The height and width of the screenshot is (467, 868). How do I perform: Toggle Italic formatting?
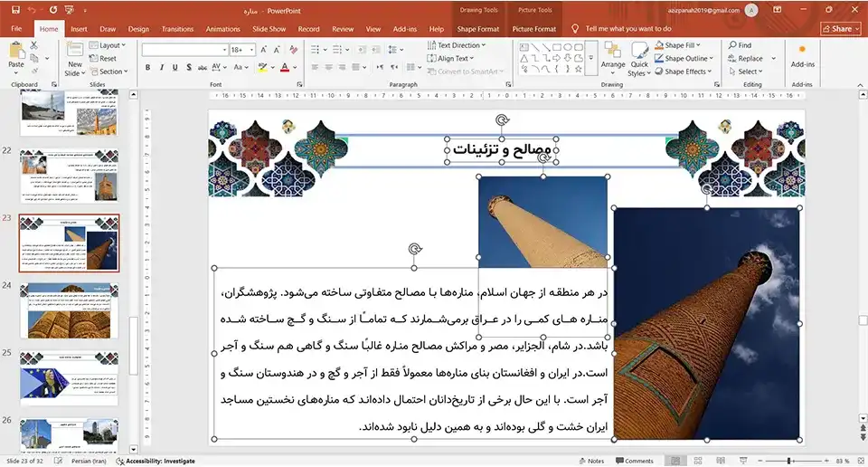[162, 67]
